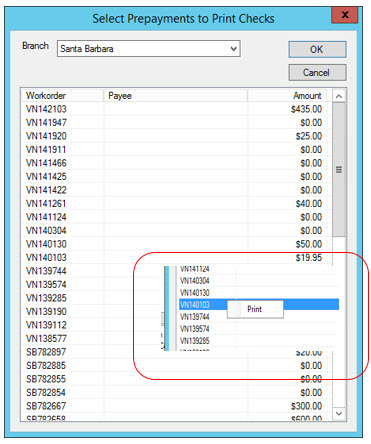371x444 pixels.
Task: Select workorder VN140130 in main list
Action: click(46, 244)
